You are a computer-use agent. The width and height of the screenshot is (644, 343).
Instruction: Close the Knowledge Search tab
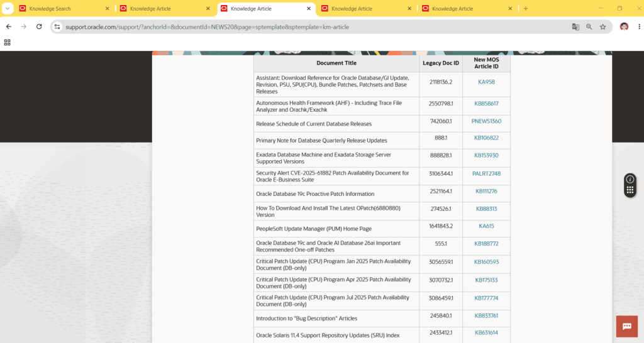(x=107, y=8)
